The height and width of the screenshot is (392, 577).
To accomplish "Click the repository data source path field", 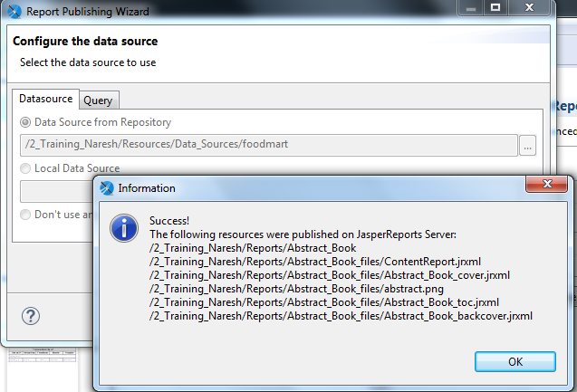I will [x=269, y=145].
